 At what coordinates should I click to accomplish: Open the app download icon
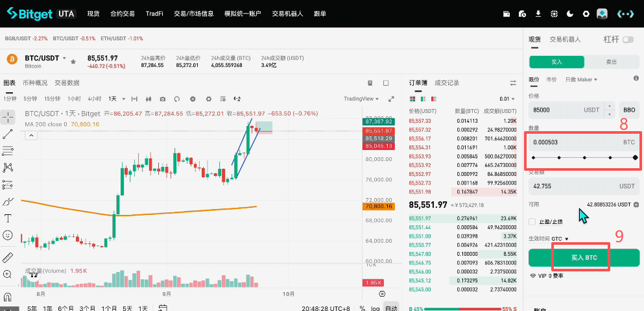(x=538, y=14)
